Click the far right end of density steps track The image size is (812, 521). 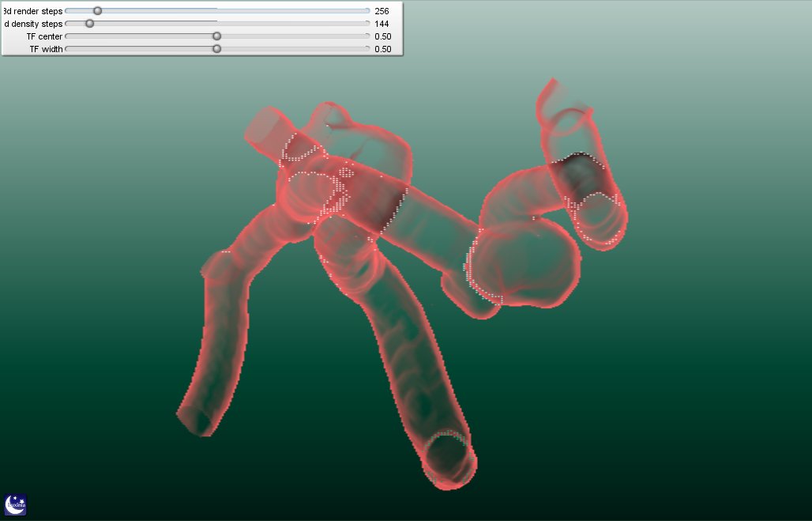point(367,24)
